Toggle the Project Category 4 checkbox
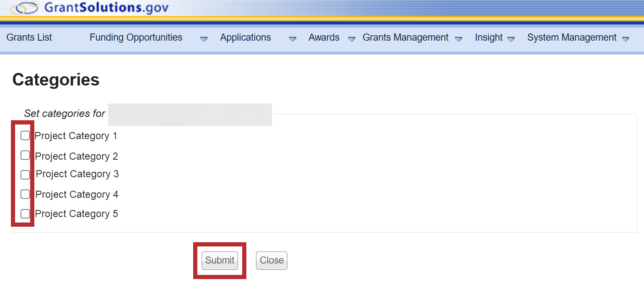The height and width of the screenshot is (290, 644). click(x=25, y=194)
